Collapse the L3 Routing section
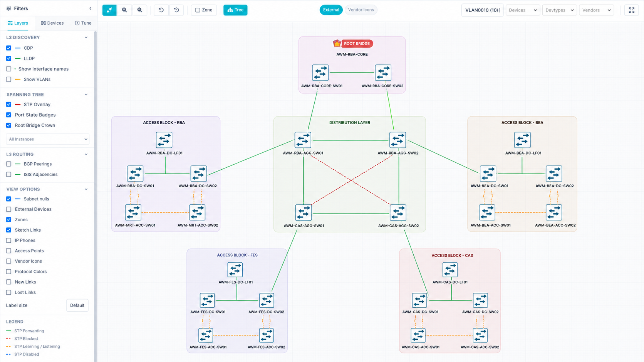This screenshot has height=362, width=644. (86, 154)
